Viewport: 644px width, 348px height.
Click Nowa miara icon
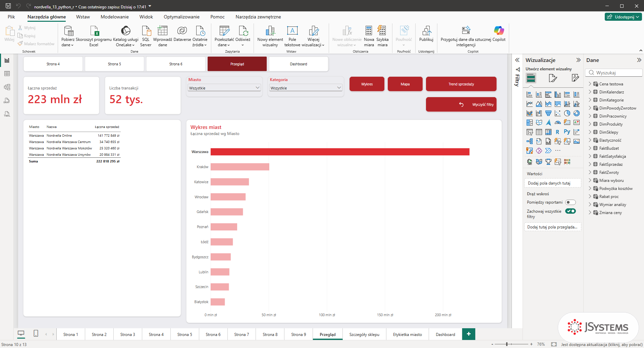coord(369,36)
